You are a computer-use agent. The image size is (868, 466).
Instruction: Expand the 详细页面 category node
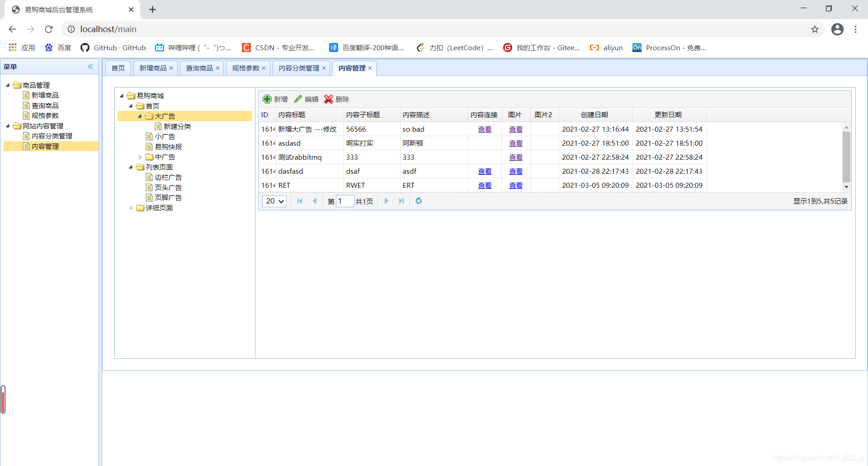tap(131, 208)
